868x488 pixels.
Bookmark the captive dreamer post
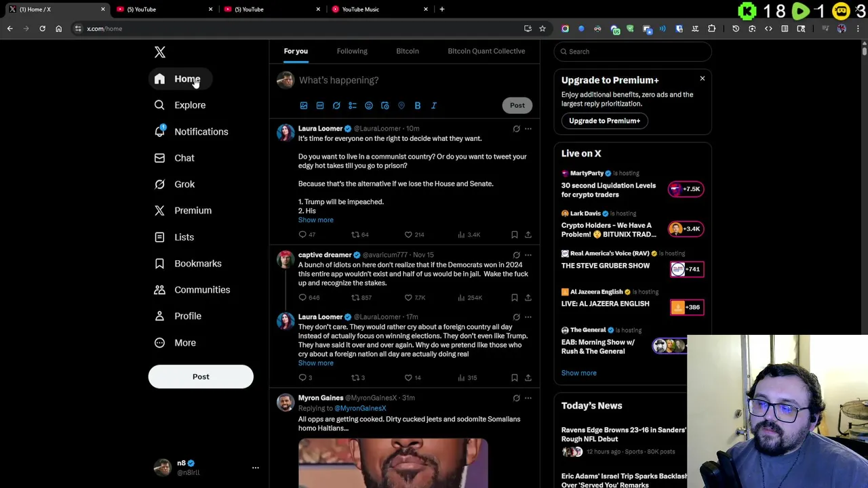[x=515, y=298]
